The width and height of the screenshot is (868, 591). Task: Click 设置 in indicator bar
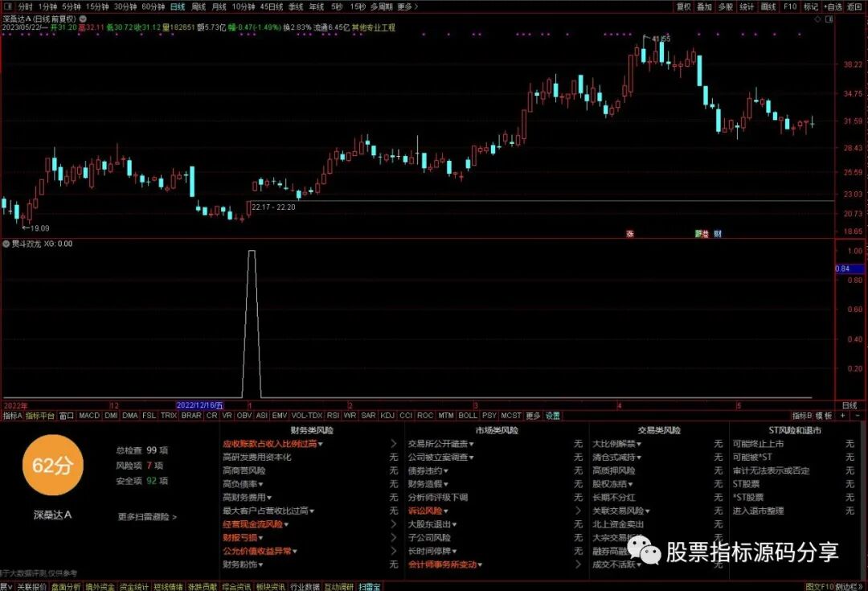coord(552,416)
